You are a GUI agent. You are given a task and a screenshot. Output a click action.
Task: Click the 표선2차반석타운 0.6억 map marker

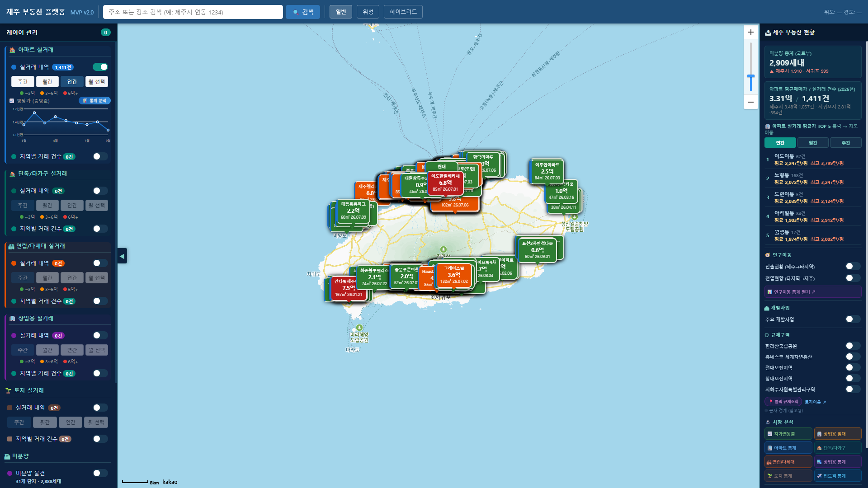click(537, 250)
